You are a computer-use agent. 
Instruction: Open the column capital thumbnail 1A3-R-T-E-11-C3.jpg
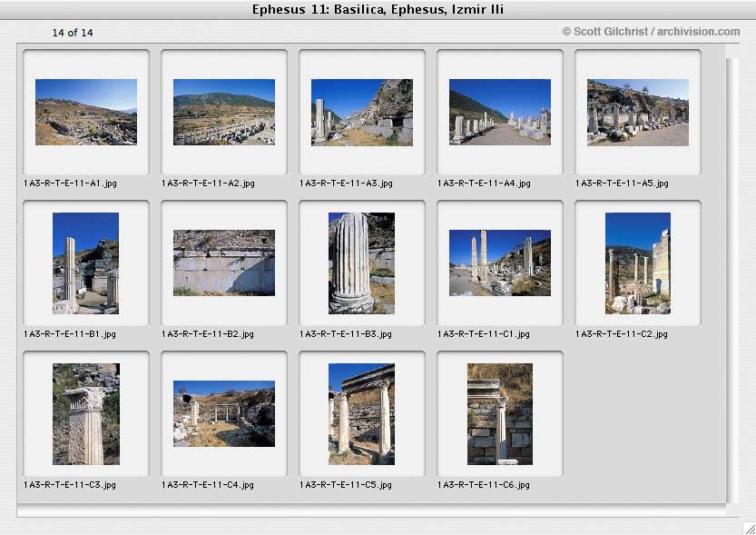click(86, 414)
